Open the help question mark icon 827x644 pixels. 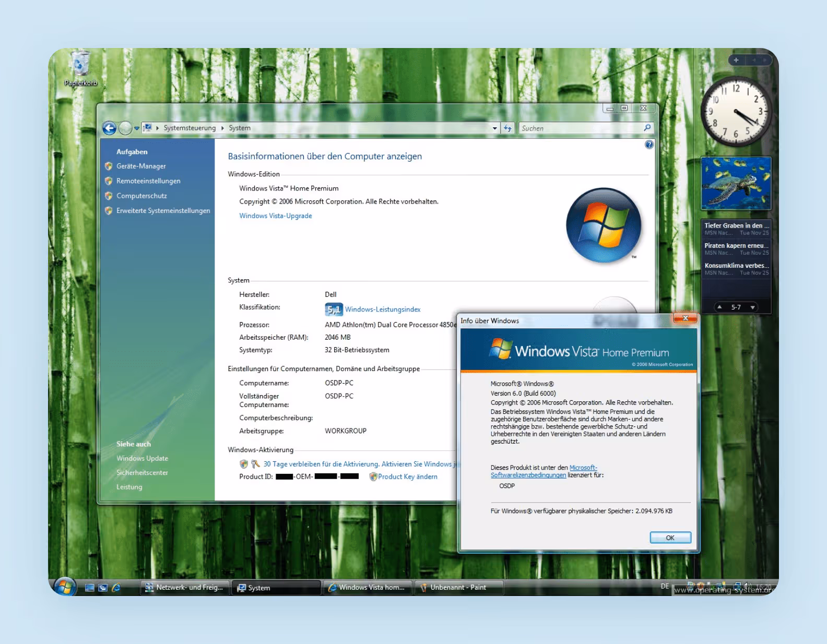[649, 145]
